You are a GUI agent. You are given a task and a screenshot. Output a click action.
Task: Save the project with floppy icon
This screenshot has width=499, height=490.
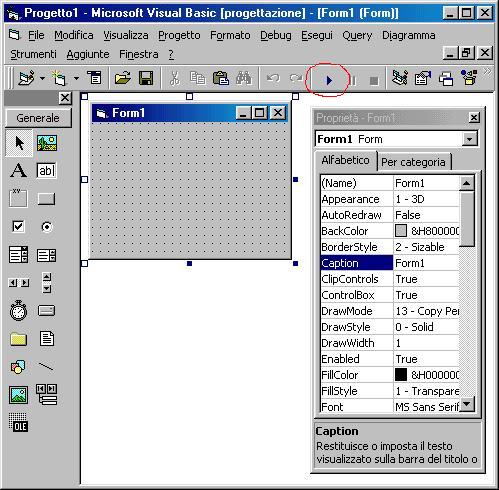pos(146,78)
